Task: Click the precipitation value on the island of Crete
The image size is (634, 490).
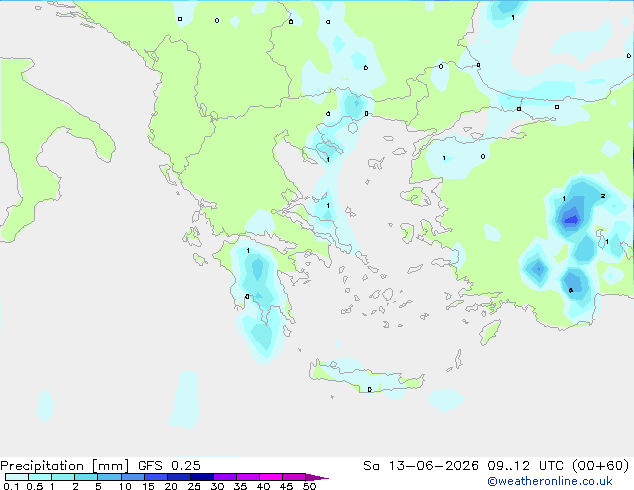Action: point(370,389)
